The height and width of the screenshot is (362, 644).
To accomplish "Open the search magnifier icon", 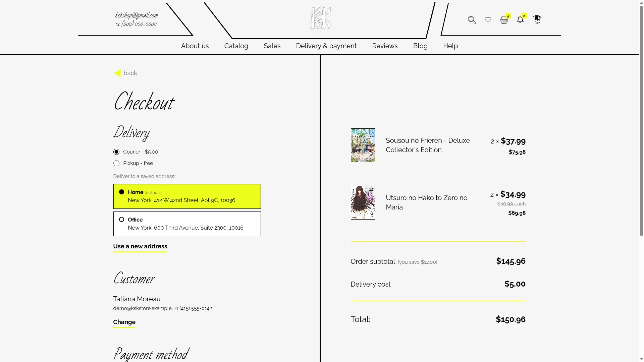I will click(472, 20).
